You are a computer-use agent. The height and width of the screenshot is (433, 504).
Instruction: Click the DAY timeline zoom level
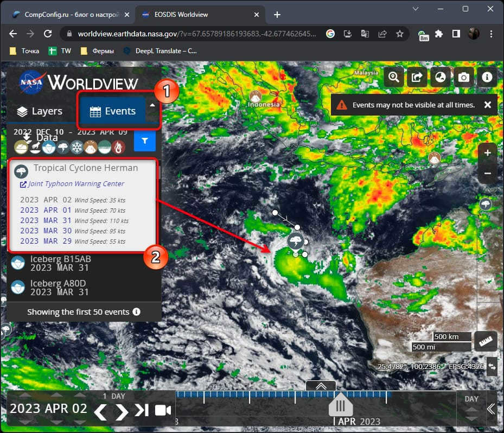pos(471,399)
